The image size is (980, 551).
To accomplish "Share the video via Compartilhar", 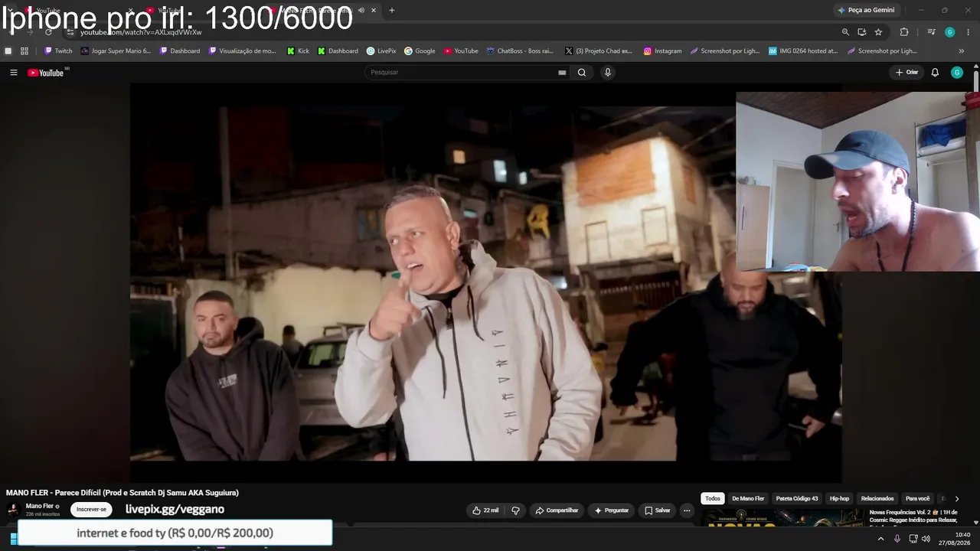I will (x=557, y=510).
